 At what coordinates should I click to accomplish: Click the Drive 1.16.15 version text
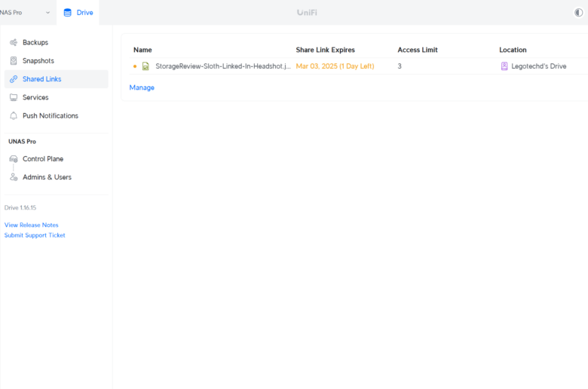point(20,208)
